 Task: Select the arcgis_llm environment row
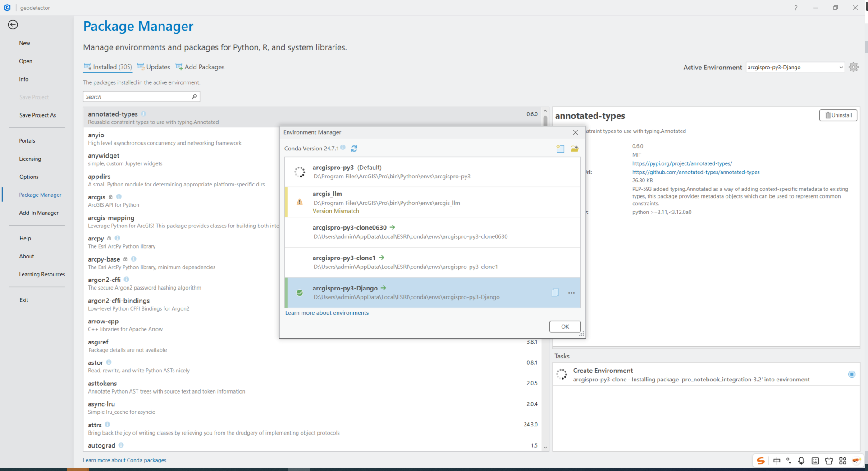tap(433, 202)
